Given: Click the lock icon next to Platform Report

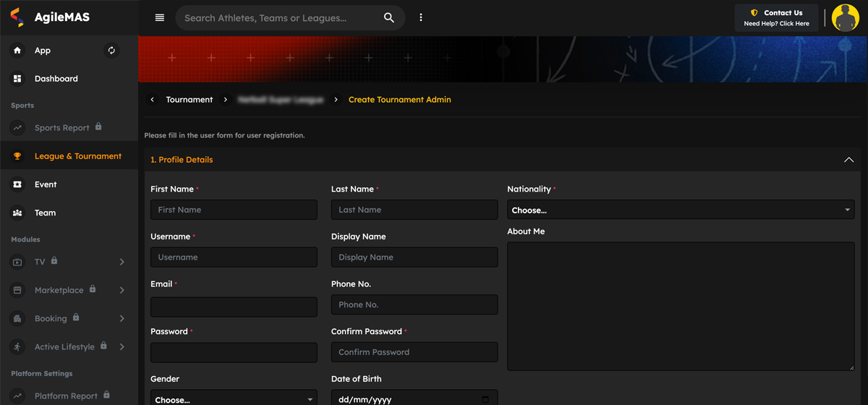Looking at the screenshot, I should (x=106, y=395).
